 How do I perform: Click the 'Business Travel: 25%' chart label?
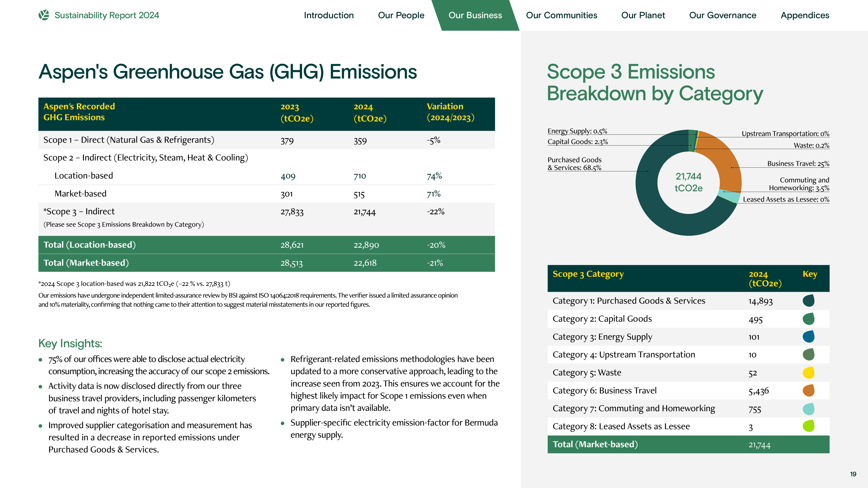pos(798,164)
